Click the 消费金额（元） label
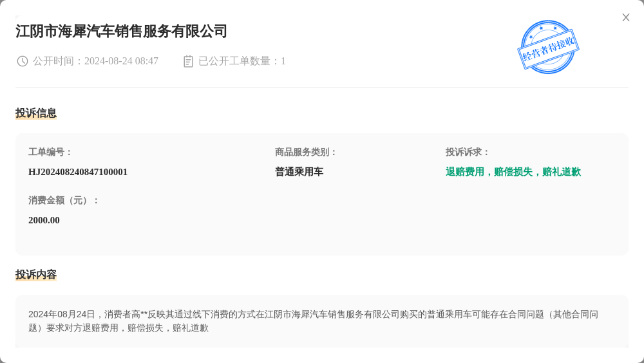 [x=63, y=200]
